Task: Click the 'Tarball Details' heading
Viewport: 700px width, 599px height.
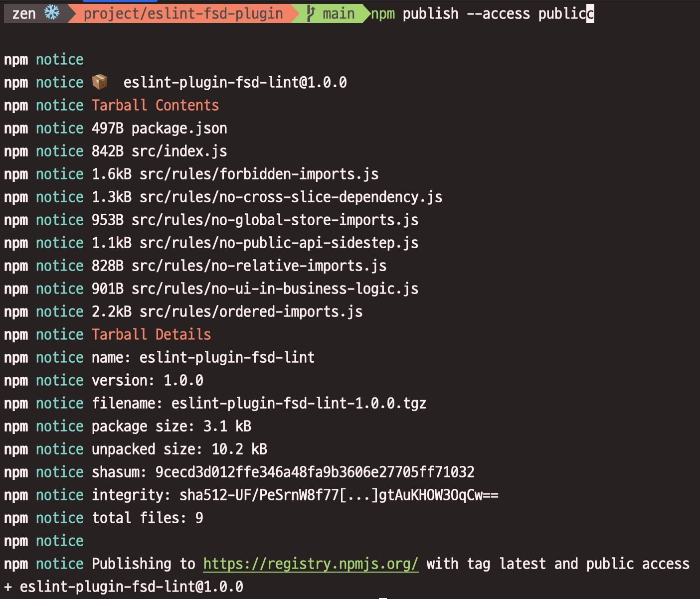Action: (x=152, y=334)
